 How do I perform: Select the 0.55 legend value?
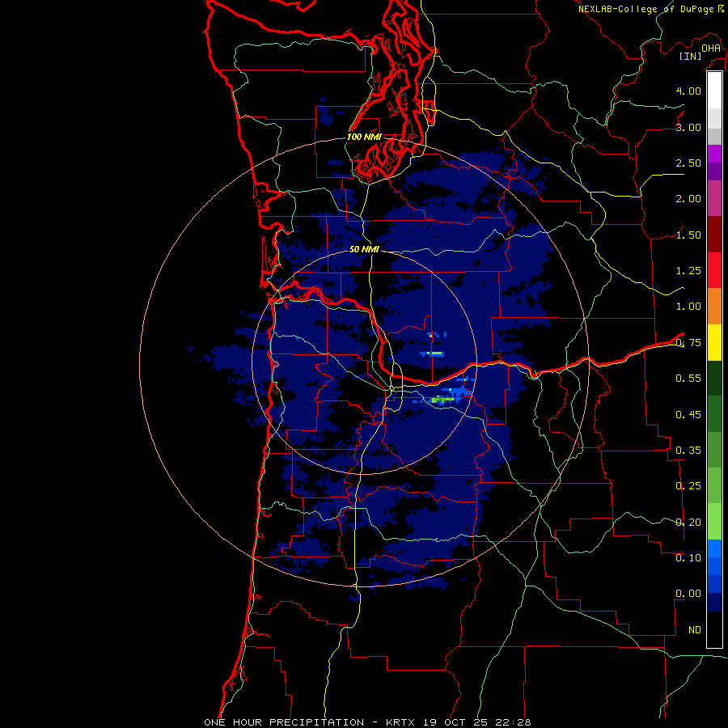click(688, 379)
